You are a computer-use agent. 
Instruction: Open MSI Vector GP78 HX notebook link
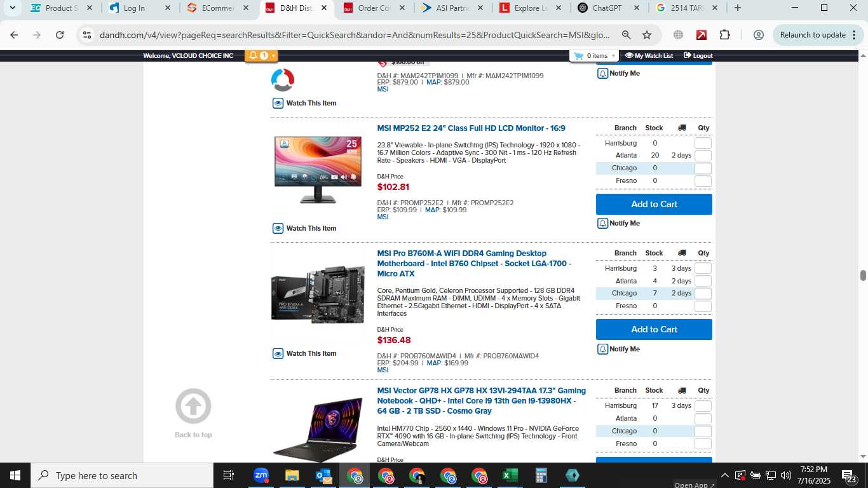pos(481,401)
